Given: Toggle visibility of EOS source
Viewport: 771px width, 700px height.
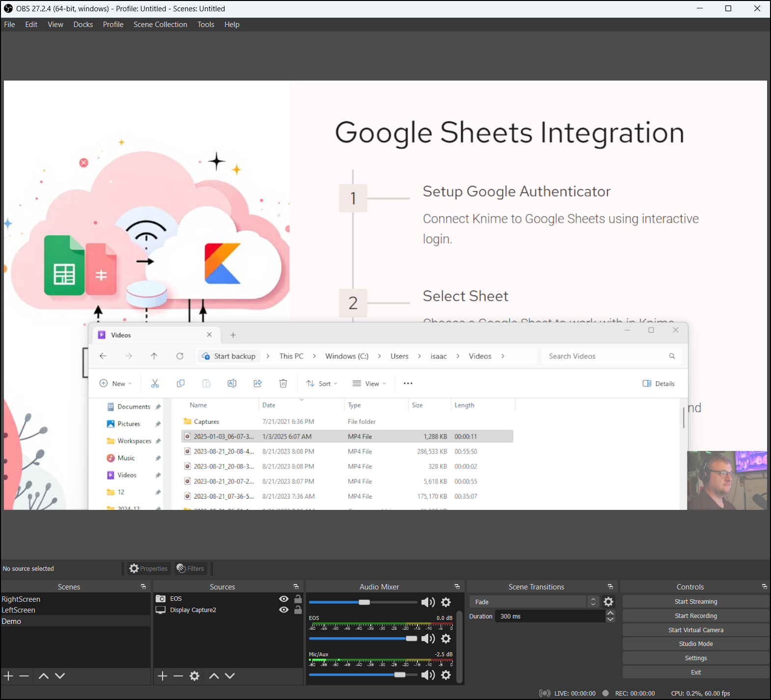Looking at the screenshot, I should (284, 599).
